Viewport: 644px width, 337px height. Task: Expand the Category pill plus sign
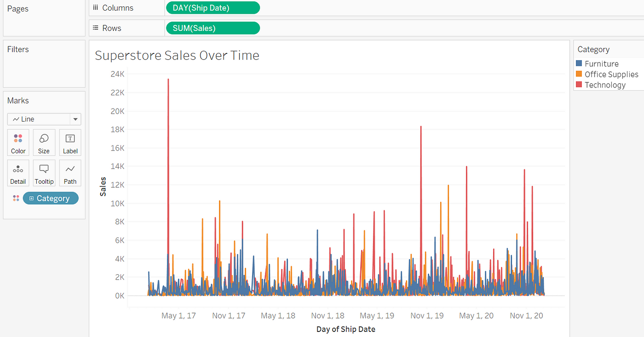pyautogui.click(x=31, y=198)
